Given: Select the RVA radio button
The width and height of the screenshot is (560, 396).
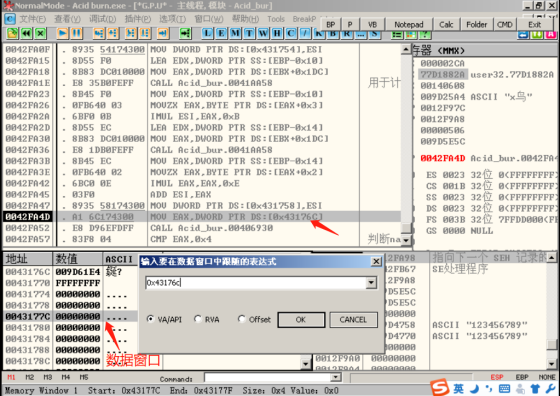Looking at the screenshot, I should (x=198, y=319).
